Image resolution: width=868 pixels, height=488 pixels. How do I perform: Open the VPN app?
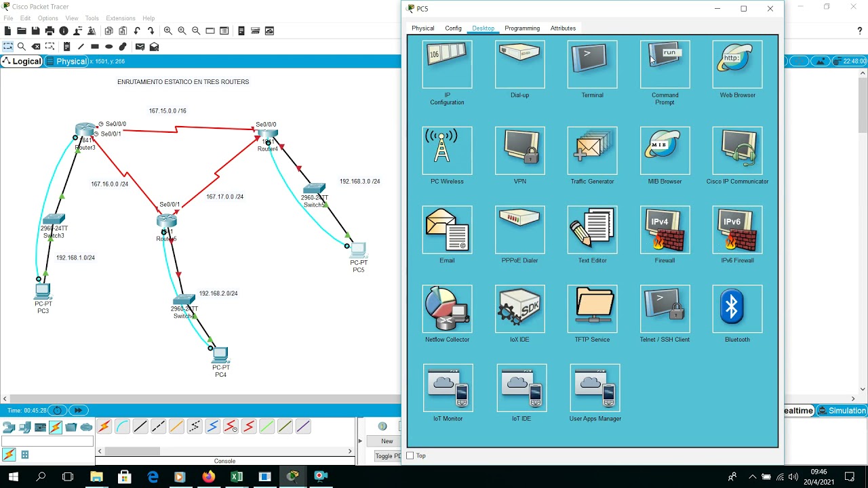pyautogui.click(x=519, y=150)
